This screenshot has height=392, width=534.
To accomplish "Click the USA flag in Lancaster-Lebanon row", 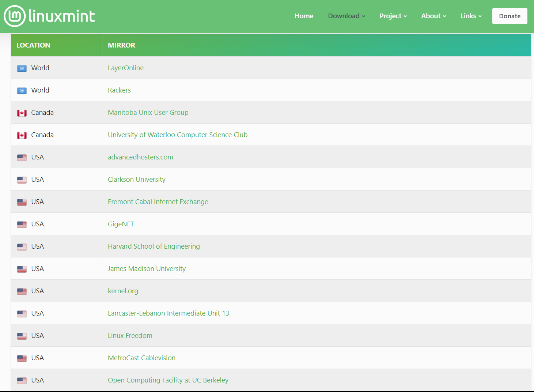I will pos(22,314).
